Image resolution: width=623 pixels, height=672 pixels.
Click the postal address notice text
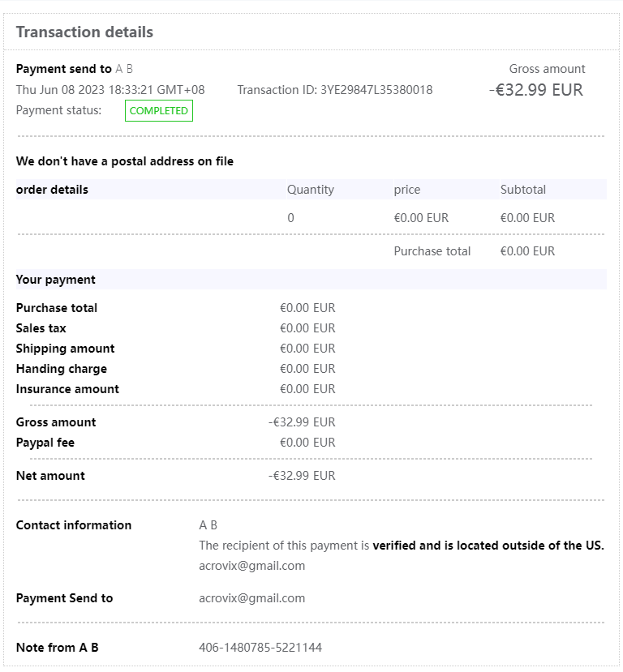pos(124,161)
